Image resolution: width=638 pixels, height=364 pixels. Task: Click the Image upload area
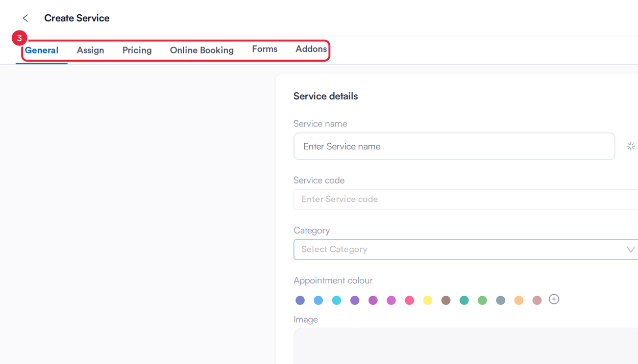(465, 346)
